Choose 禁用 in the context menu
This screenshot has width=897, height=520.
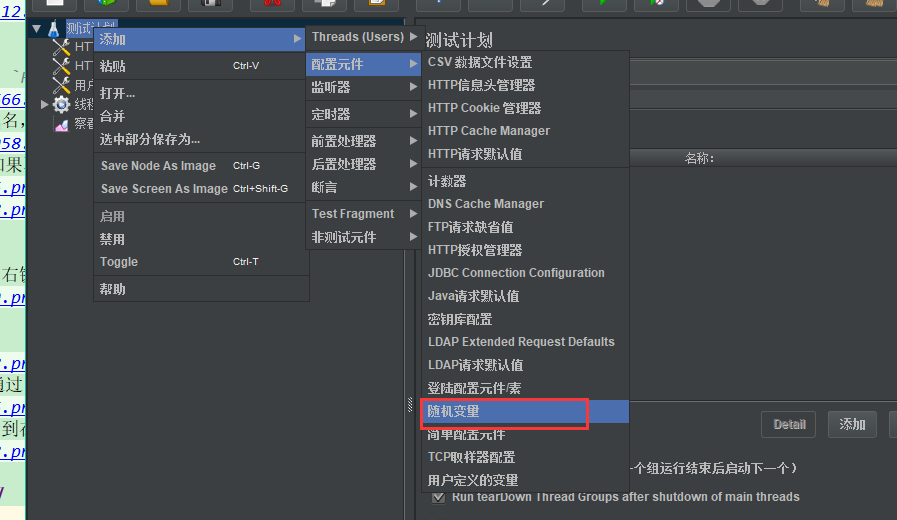(x=200, y=239)
